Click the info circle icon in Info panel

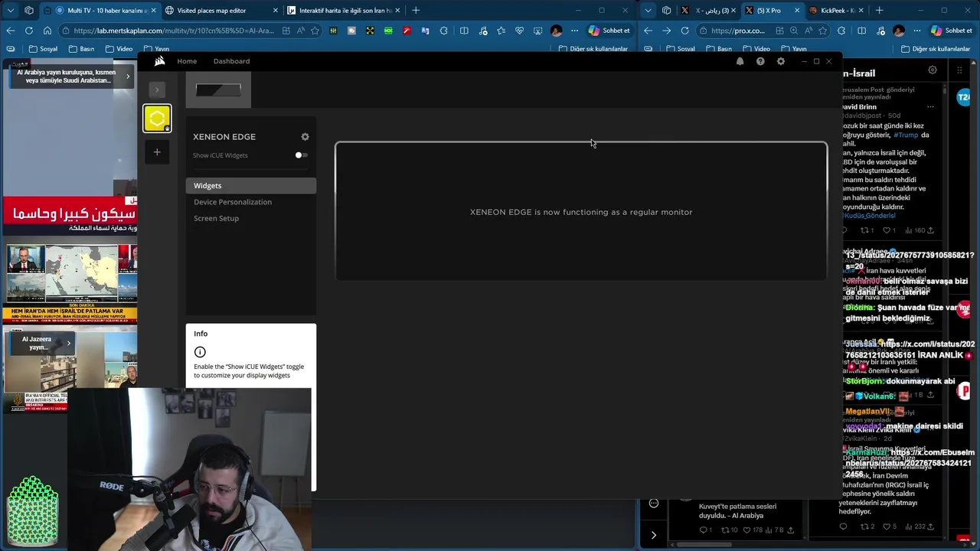(x=200, y=352)
